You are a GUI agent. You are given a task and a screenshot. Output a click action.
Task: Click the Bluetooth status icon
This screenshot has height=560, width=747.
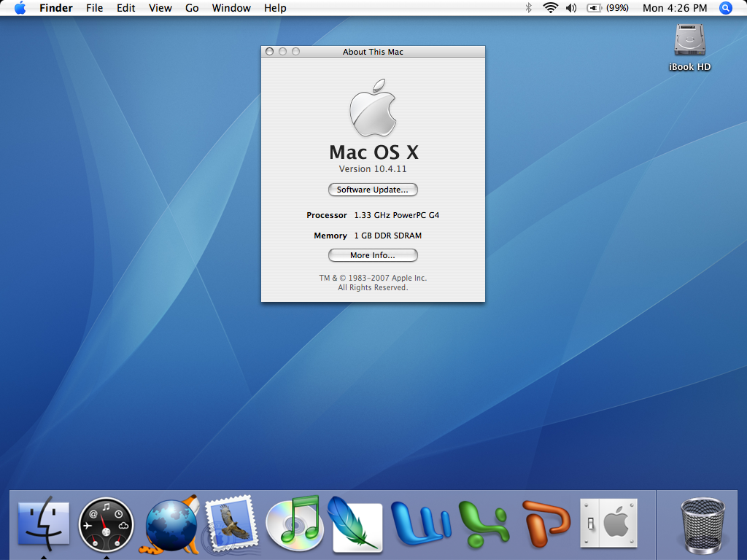(528, 8)
